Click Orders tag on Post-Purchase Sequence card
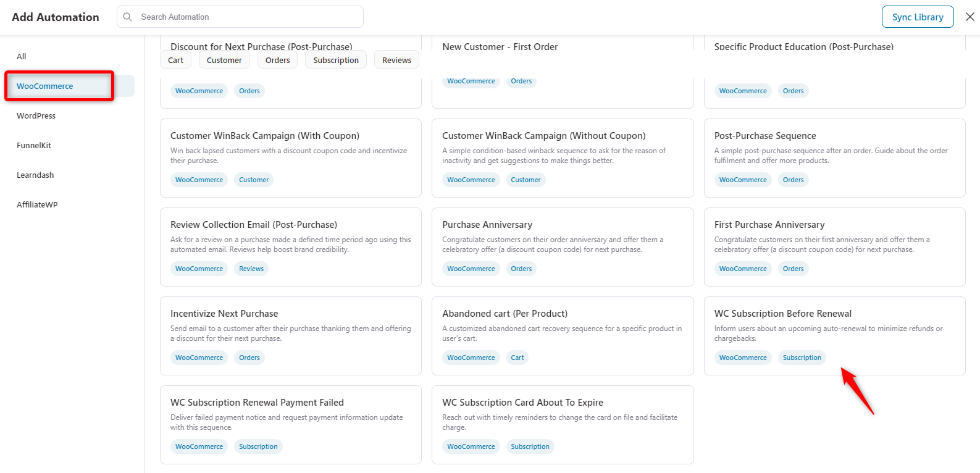The width and height of the screenshot is (980, 473). [x=793, y=180]
